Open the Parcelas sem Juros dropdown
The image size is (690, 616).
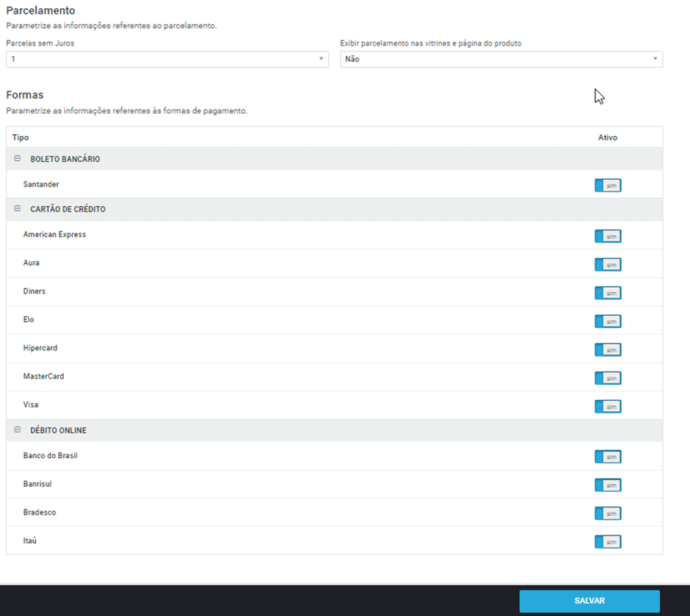click(x=167, y=59)
